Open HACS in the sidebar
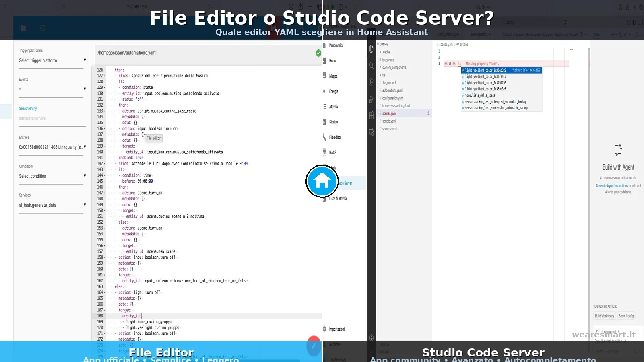 (x=332, y=152)
